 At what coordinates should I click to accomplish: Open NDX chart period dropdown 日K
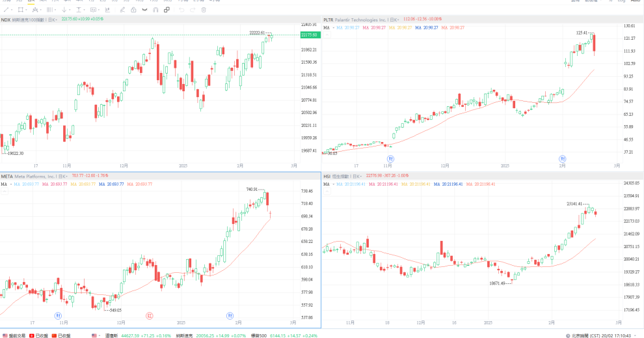pyautogui.click(x=52, y=20)
